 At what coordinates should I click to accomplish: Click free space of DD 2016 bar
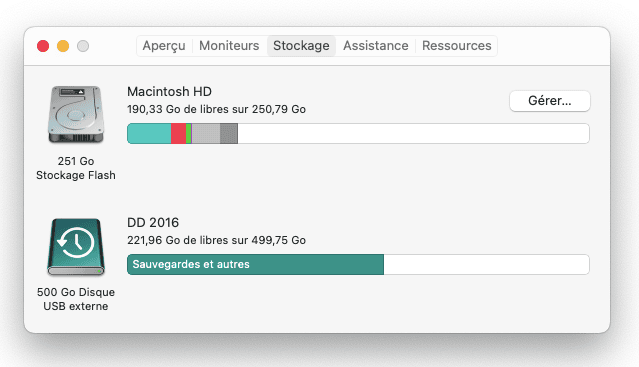[486, 264]
